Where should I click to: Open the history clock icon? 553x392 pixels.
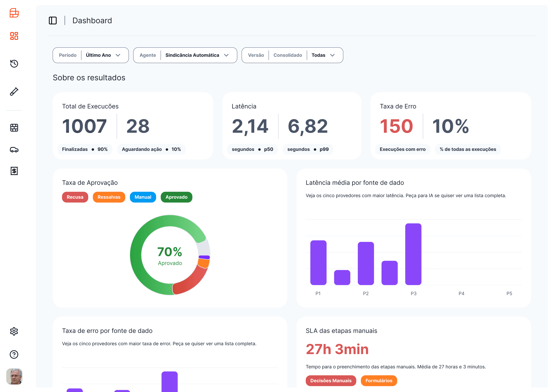(14, 64)
